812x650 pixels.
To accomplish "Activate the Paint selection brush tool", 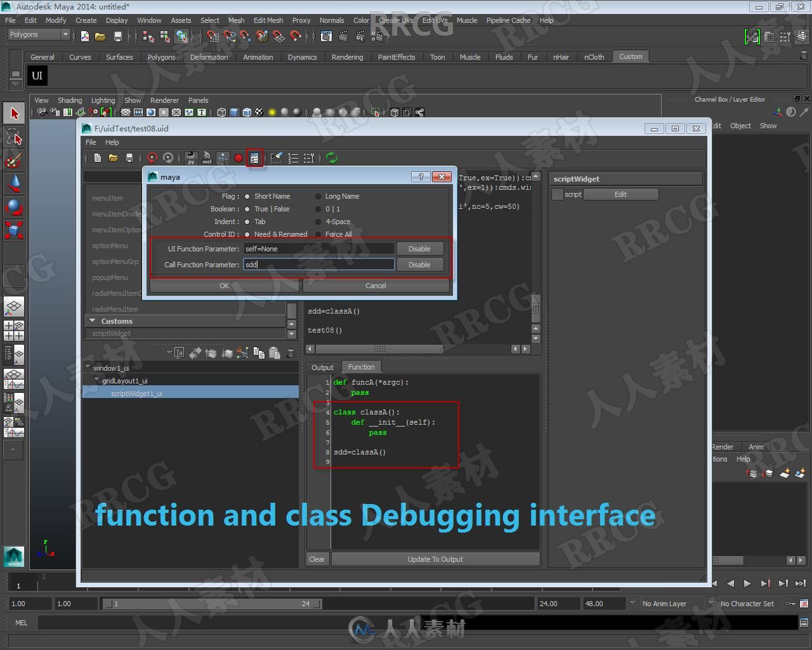I will 14,159.
